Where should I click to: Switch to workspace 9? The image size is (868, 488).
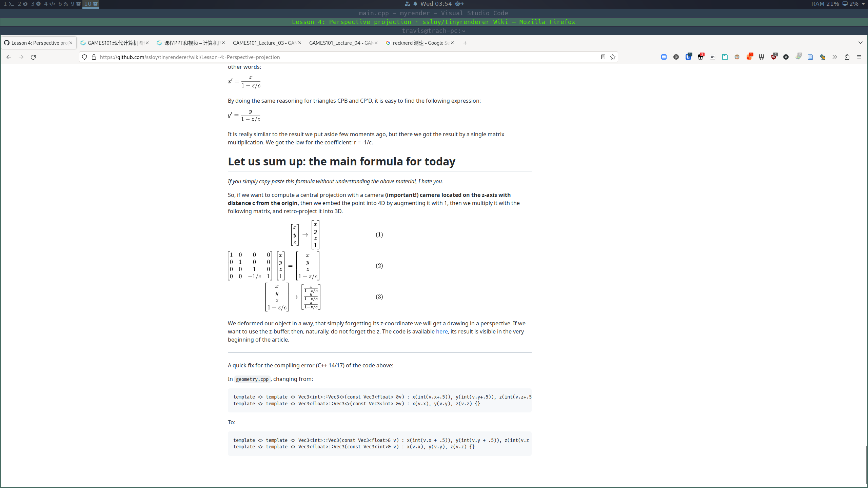coord(76,4)
